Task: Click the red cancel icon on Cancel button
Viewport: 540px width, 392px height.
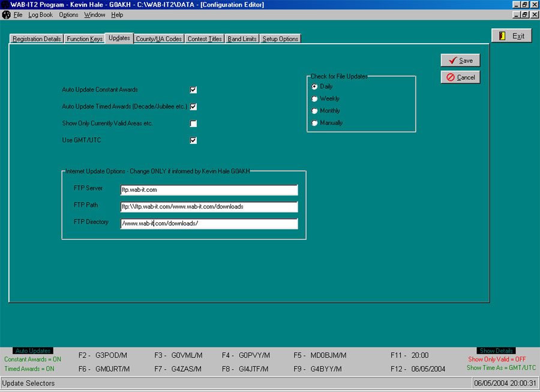Action: click(x=449, y=77)
